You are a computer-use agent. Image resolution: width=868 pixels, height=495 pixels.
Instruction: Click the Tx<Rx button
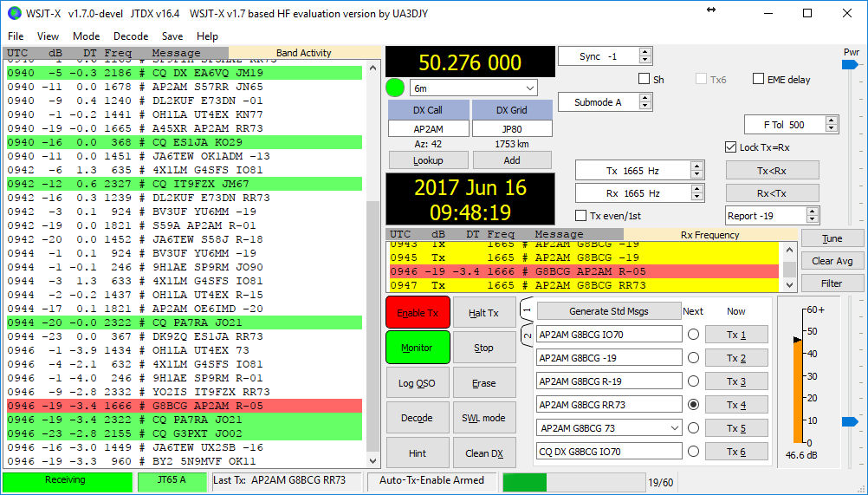[772, 171]
